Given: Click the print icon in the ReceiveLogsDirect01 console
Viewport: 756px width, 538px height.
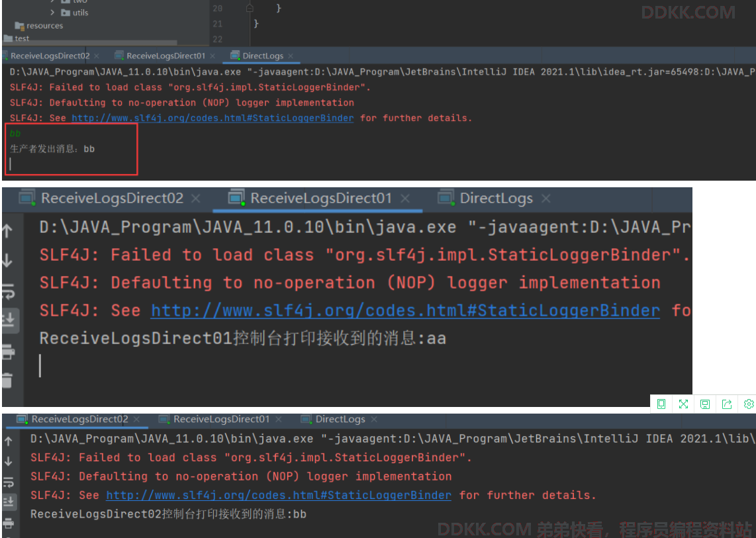Looking at the screenshot, I should pos(8,352).
